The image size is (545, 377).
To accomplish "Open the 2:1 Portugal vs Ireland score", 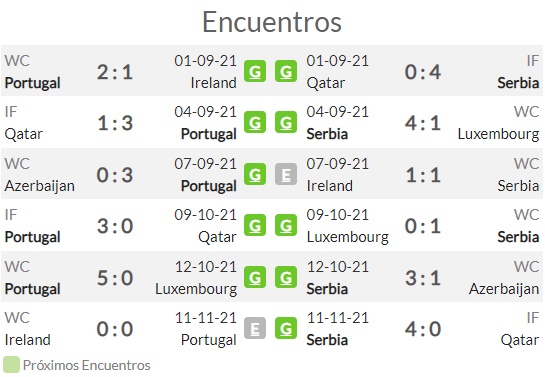I will click(x=115, y=72).
